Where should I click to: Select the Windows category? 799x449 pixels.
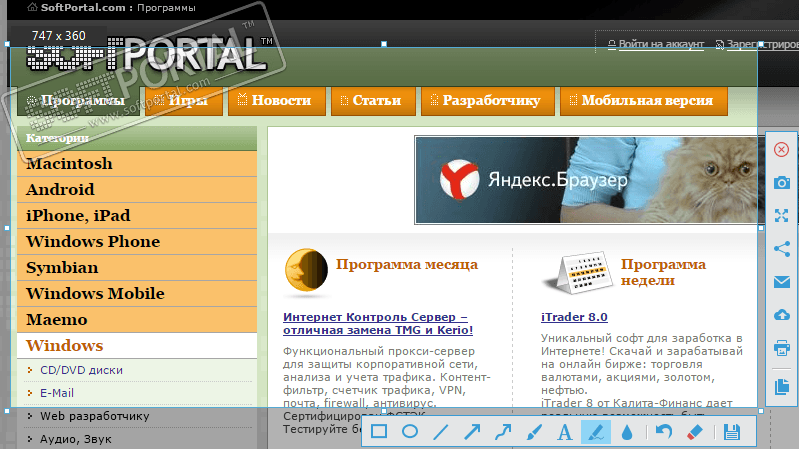[x=137, y=346]
